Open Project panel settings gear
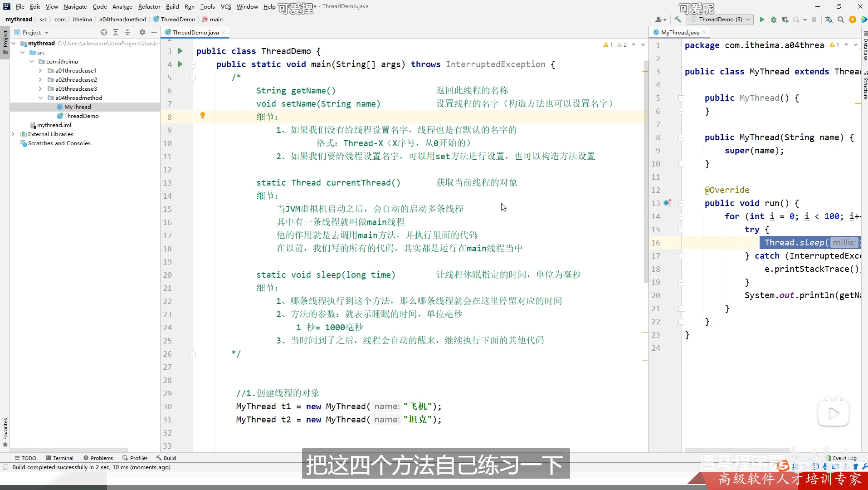This screenshot has height=490, width=868. 142,32
